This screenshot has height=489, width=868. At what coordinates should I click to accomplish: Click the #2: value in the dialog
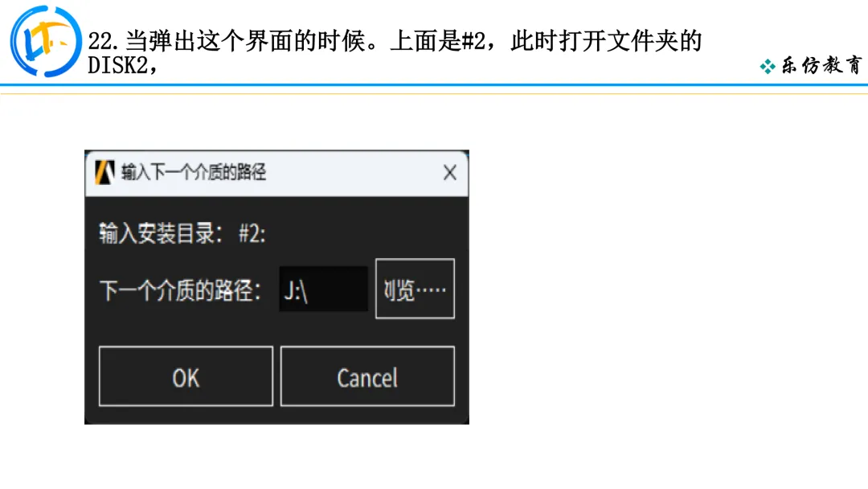tap(252, 234)
